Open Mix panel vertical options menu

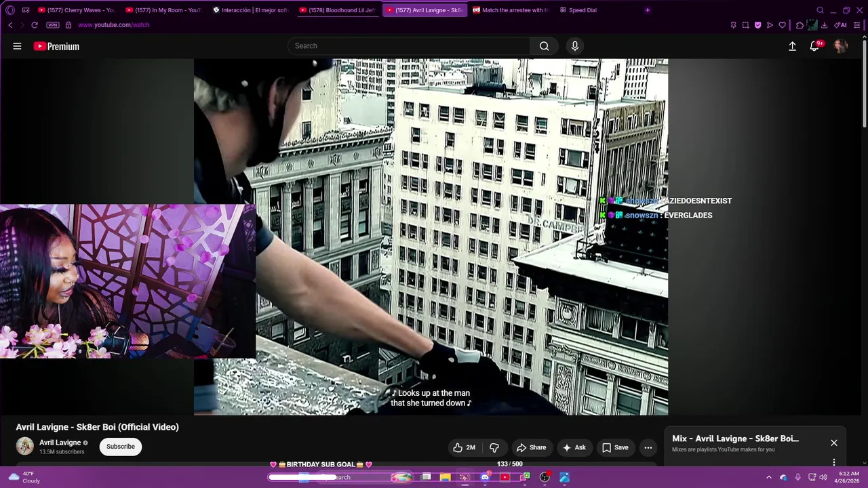click(x=834, y=462)
